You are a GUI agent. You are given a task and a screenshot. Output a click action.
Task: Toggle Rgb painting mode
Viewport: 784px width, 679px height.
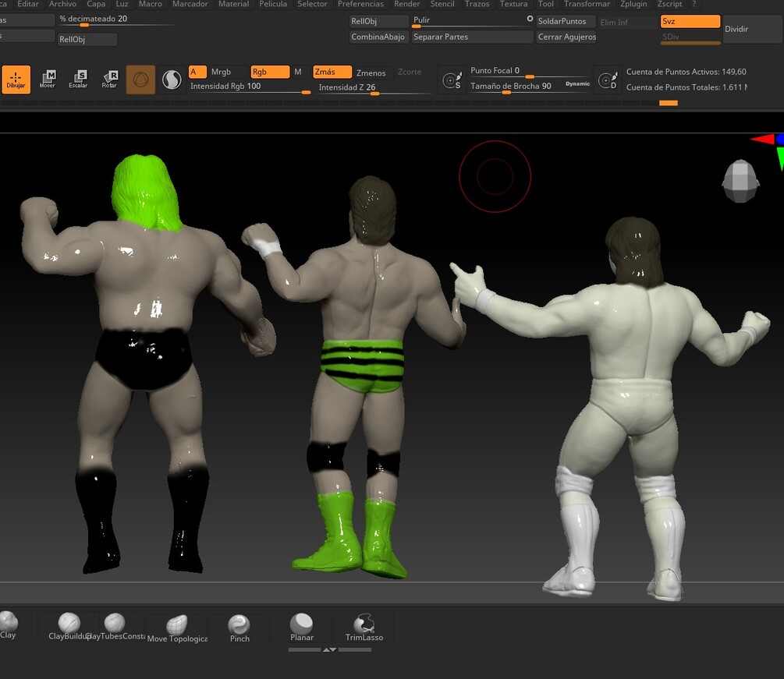270,72
